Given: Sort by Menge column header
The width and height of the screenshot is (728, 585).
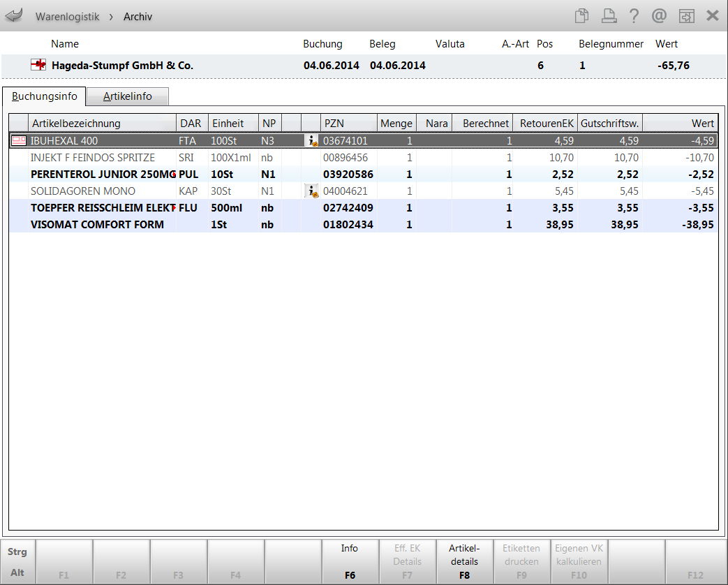Looking at the screenshot, I should tap(396, 123).
